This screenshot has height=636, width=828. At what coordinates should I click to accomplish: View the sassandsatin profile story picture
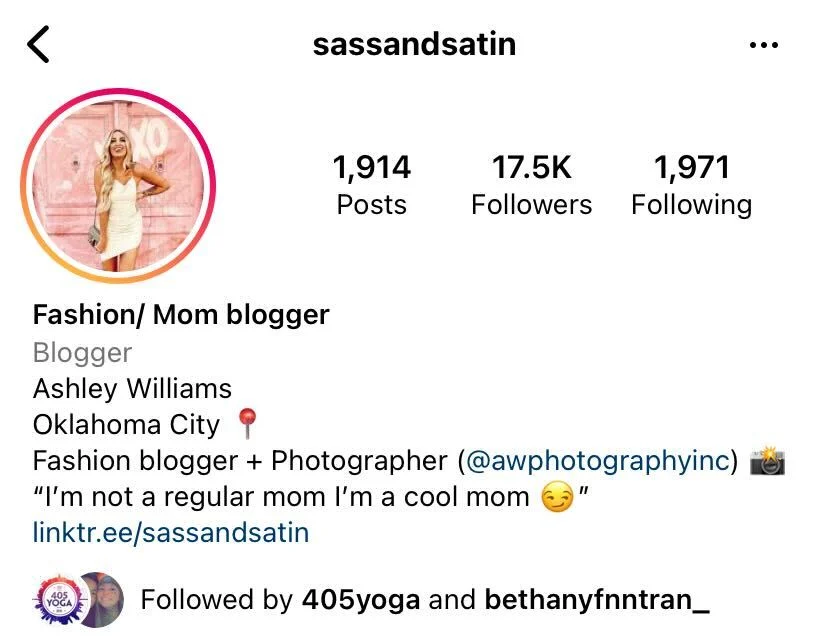tap(118, 186)
